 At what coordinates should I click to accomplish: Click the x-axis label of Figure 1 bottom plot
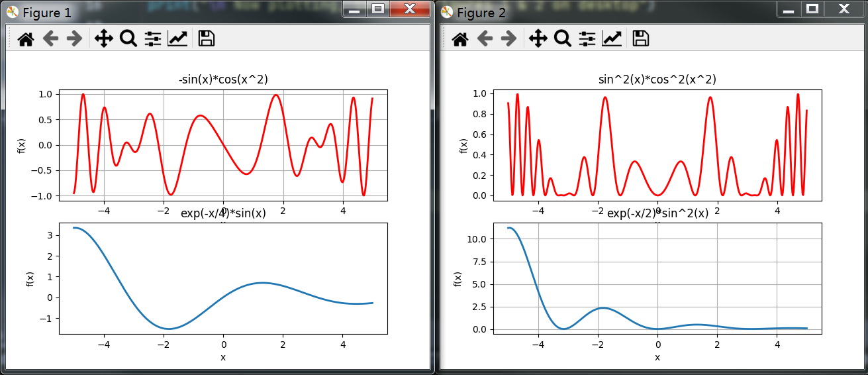(223, 357)
